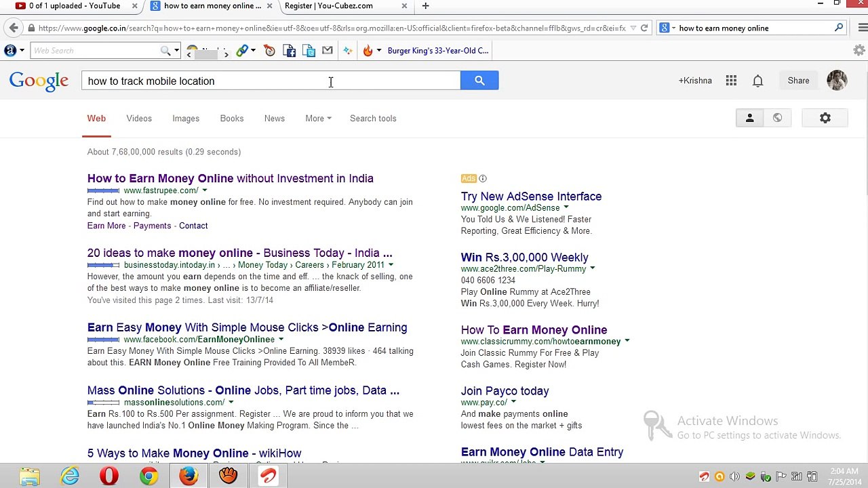Open Google search settings gear
The height and width of the screenshot is (488, 868).
coord(825,118)
